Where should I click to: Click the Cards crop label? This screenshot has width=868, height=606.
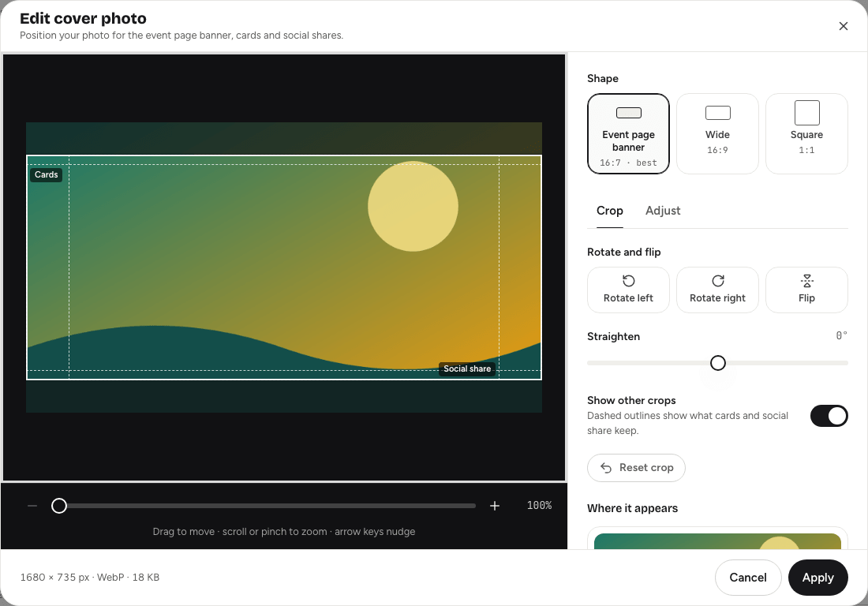(x=46, y=175)
